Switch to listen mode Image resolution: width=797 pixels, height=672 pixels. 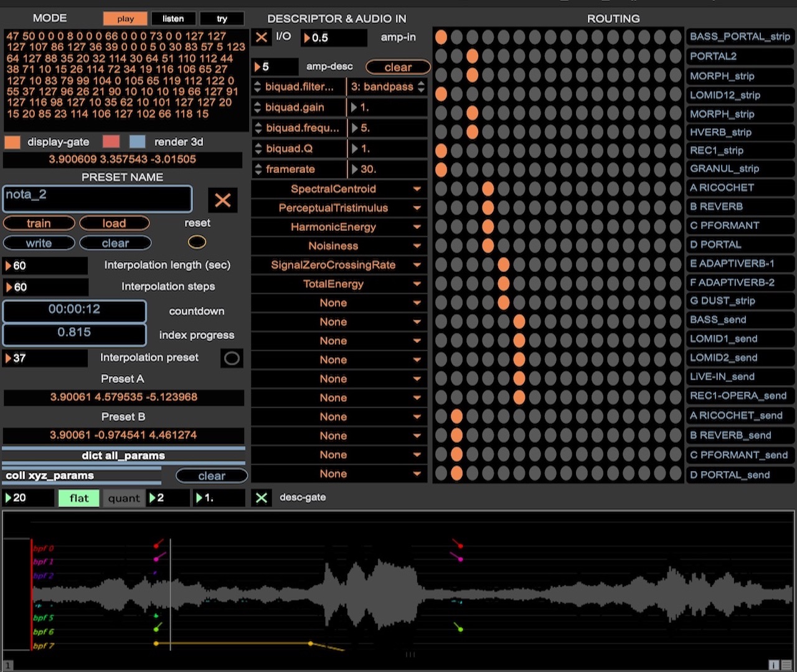click(173, 18)
